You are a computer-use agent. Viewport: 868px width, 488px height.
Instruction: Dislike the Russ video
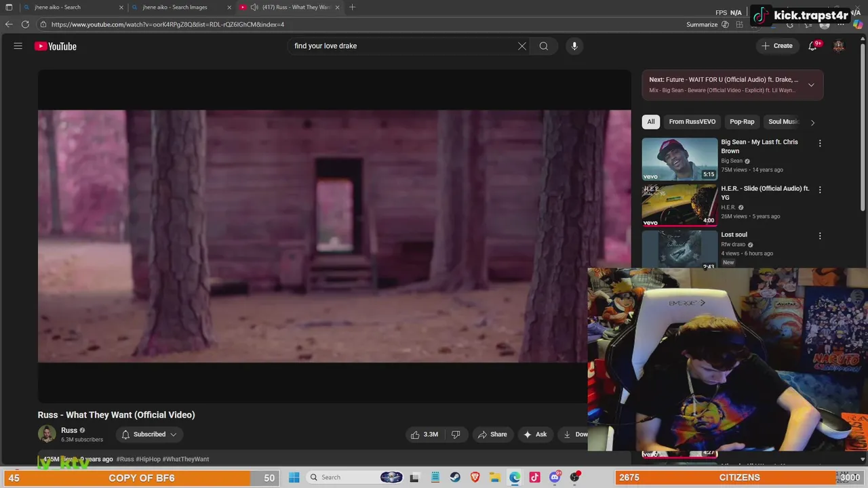point(456,434)
